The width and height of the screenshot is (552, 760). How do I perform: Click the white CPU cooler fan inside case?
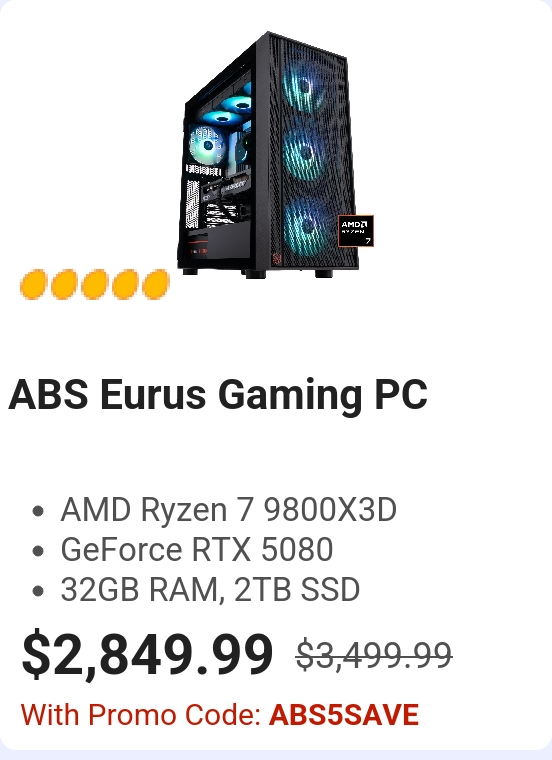[x=207, y=145]
